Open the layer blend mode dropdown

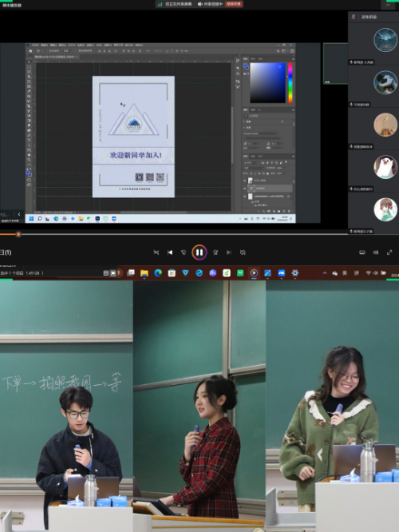pos(254,168)
